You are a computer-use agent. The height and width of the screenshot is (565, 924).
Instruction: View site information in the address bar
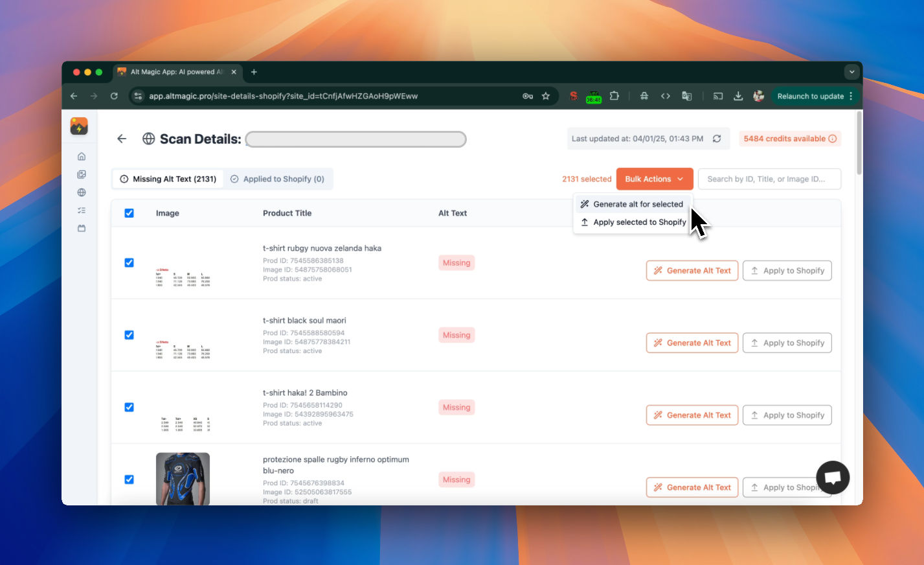click(137, 96)
